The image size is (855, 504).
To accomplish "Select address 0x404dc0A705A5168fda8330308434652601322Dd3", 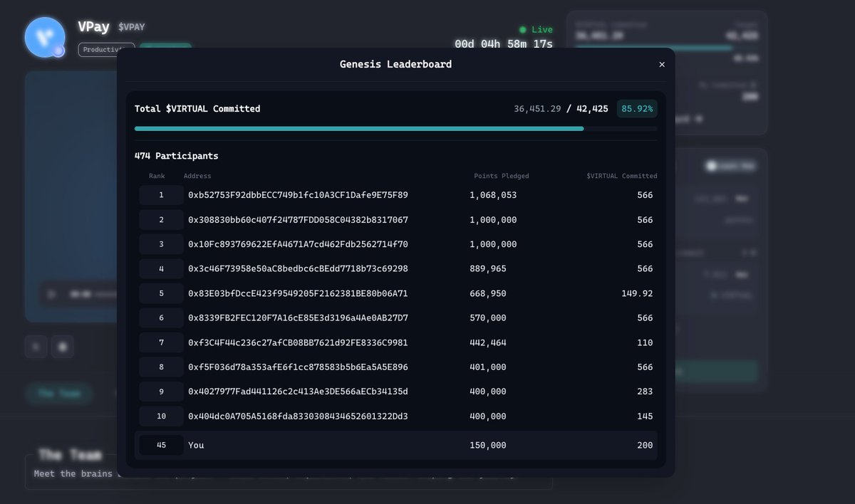I will pos(298,416).
